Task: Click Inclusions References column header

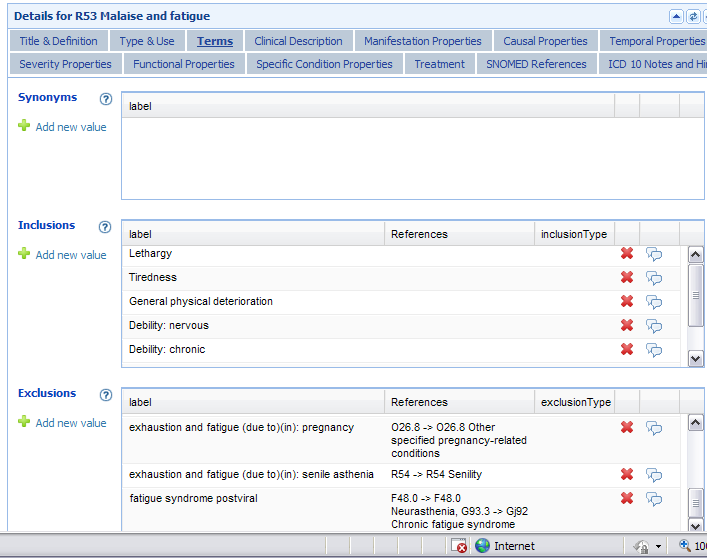Action: coord(459,234)
